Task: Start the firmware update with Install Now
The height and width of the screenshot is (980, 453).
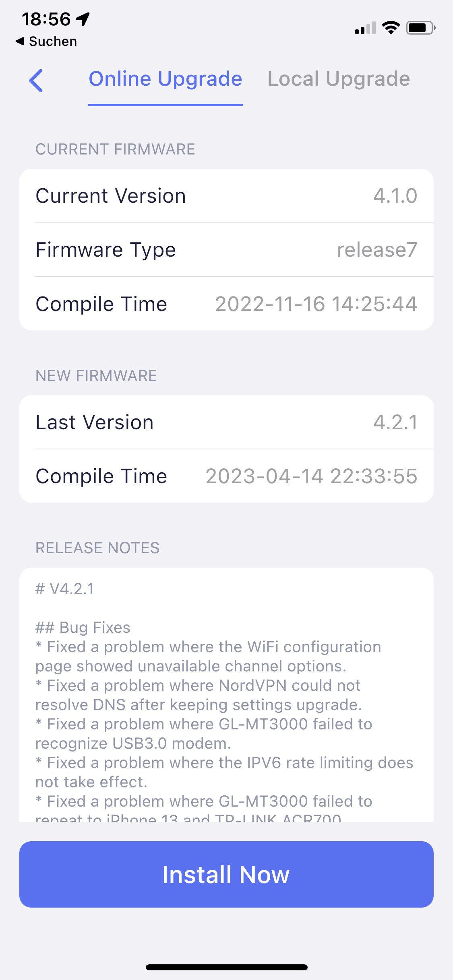Action: click(226, 874)
